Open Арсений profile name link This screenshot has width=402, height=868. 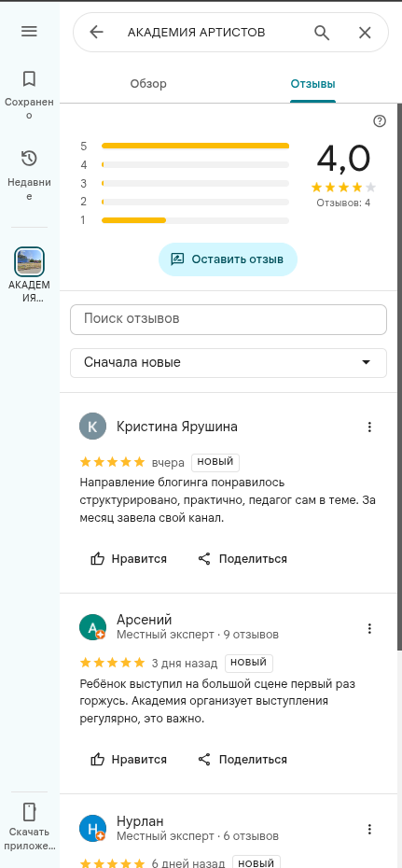click(145, 620)
